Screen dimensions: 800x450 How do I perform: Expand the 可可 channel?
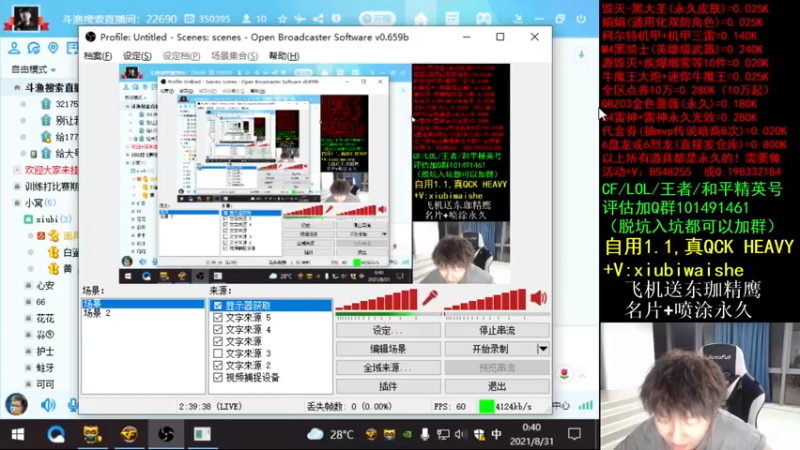(x=29, y=384)
